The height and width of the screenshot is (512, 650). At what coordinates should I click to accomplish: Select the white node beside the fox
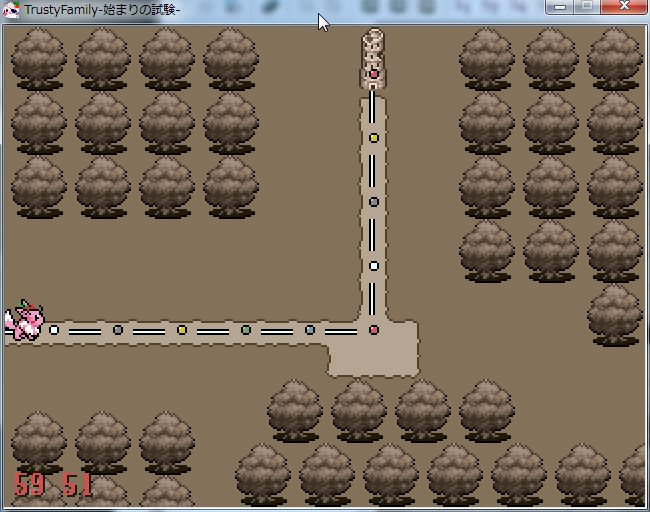(x=54, y=330)
